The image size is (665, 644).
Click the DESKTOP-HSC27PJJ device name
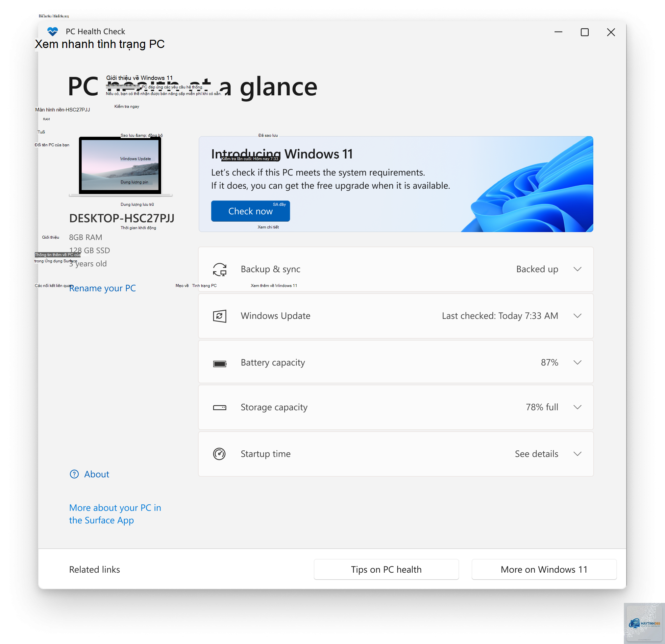pyautogui.click(x=122, y=218)
